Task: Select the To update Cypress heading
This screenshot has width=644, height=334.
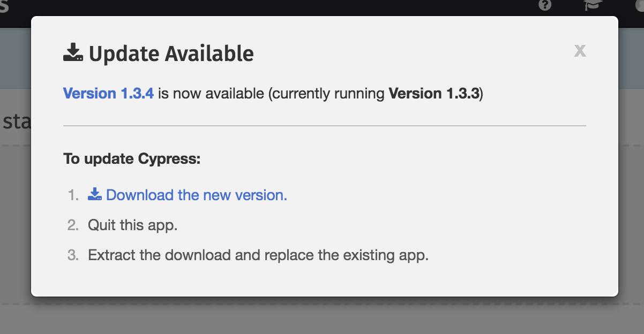Action: [131, 158]
